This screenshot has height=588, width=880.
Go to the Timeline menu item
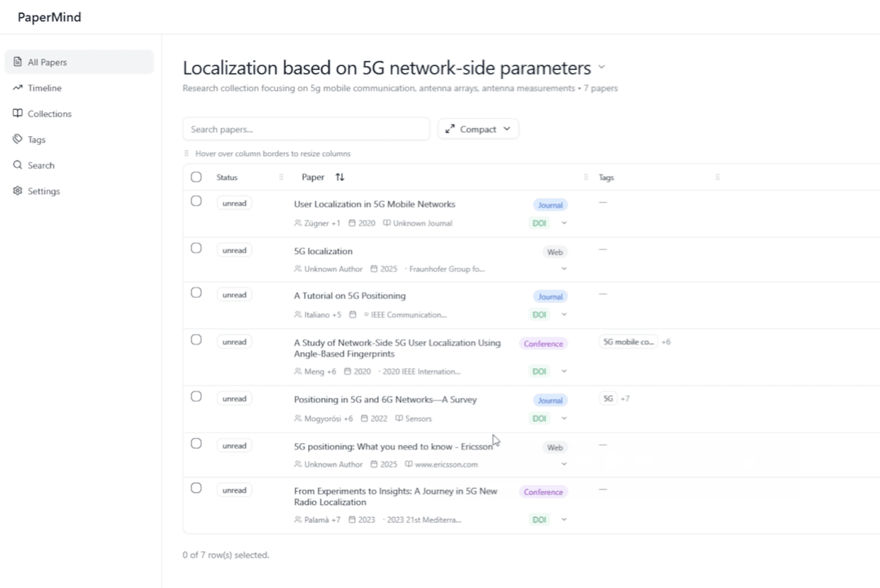pyautogui.click(x=45, y=88)
